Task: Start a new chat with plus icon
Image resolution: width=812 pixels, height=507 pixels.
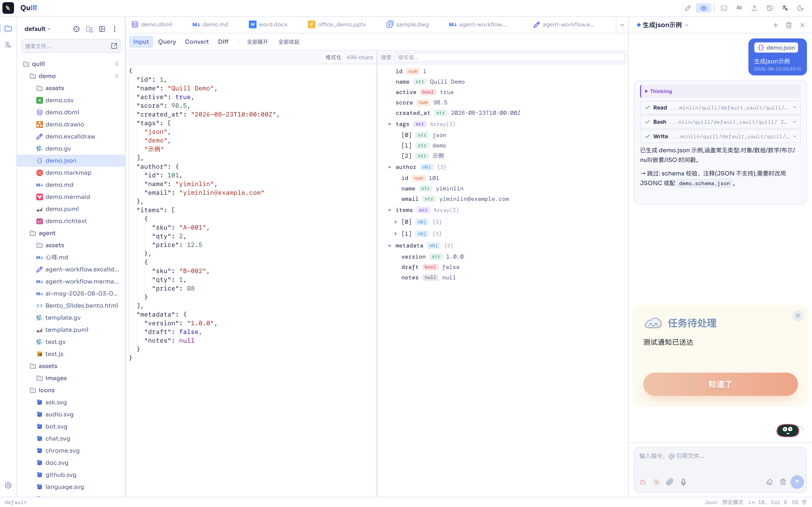Action: click(x=775, y=25)
